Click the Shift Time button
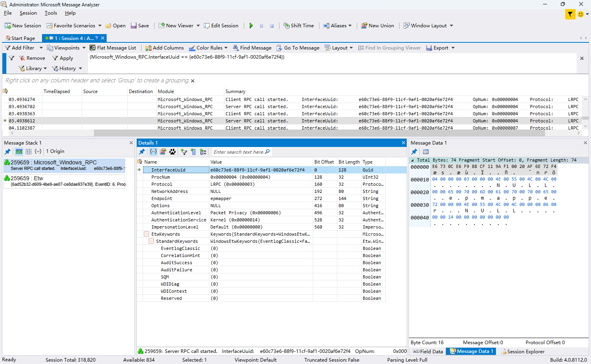591x364 pixels. (299, 26)
